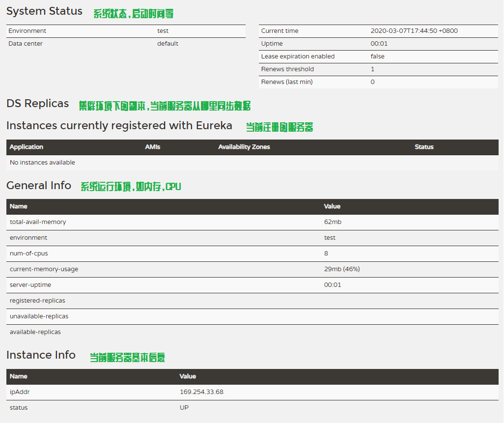Image resolution: width=504 pixels, height=423 pixels.
Task: Select the "Renews threshold" label
Action: tap(287, 69)
